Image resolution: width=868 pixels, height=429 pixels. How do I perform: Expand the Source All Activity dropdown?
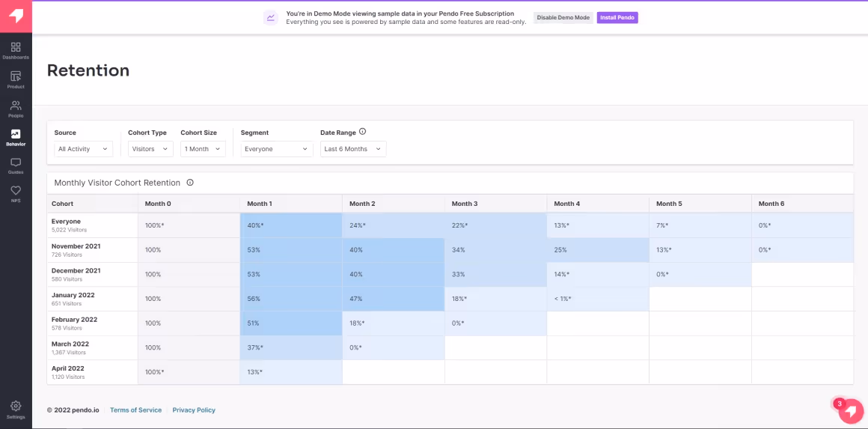coord(84,149)
